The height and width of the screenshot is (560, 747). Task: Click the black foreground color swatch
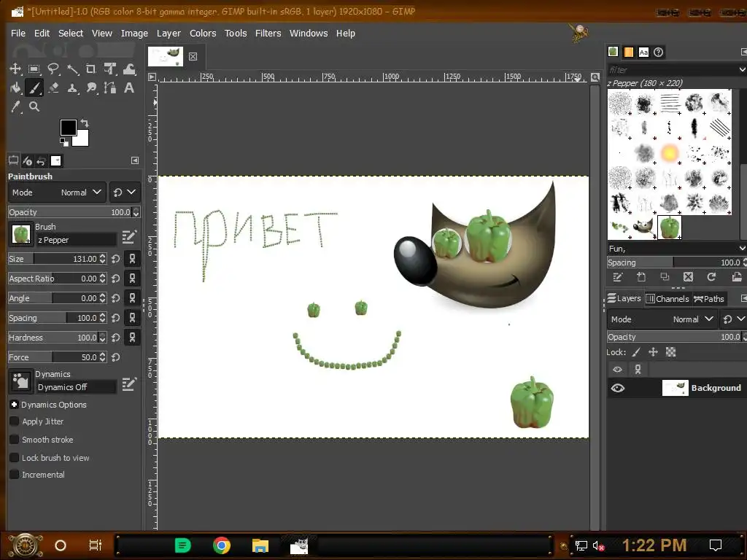click(68, 128)
